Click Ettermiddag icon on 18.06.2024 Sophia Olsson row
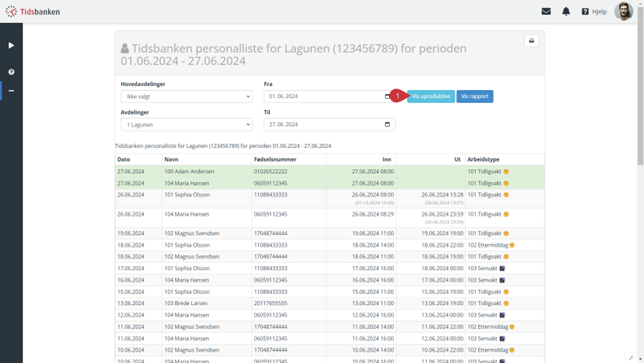644x363 pixels. point(512,246)
